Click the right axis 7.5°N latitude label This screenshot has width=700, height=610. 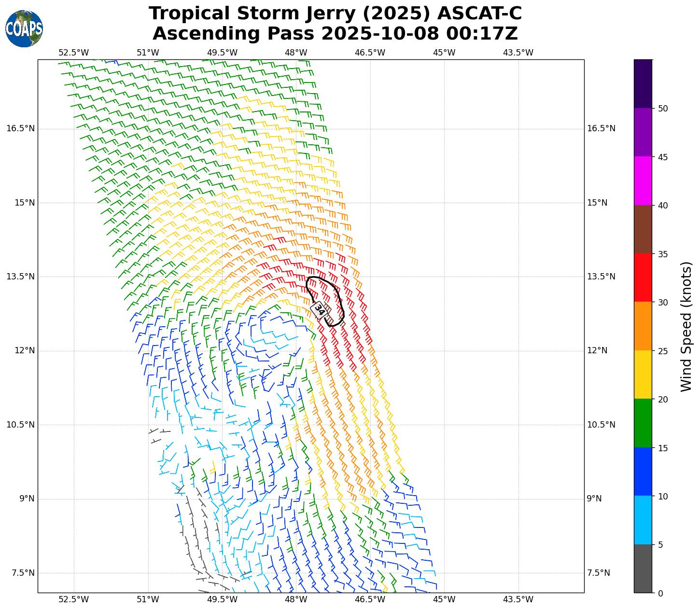(x=598, y=573)
